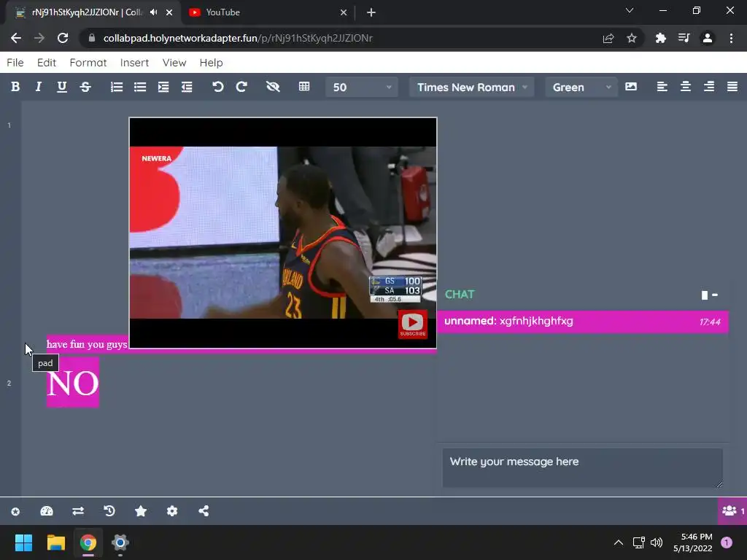Insert an ordered numbered list
This screenshot has height=560, width=747.
pyautogui.click(x=116, y=87)
